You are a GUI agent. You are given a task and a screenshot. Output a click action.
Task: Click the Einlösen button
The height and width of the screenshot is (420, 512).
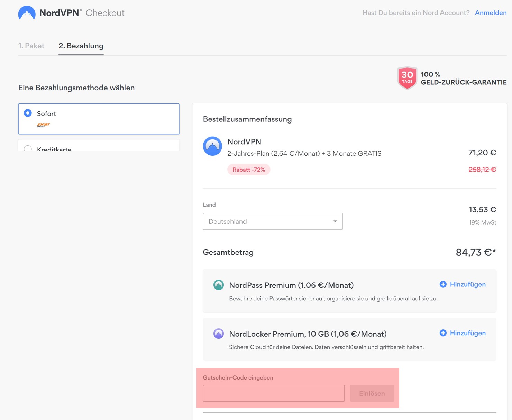[x=372, y=393]
